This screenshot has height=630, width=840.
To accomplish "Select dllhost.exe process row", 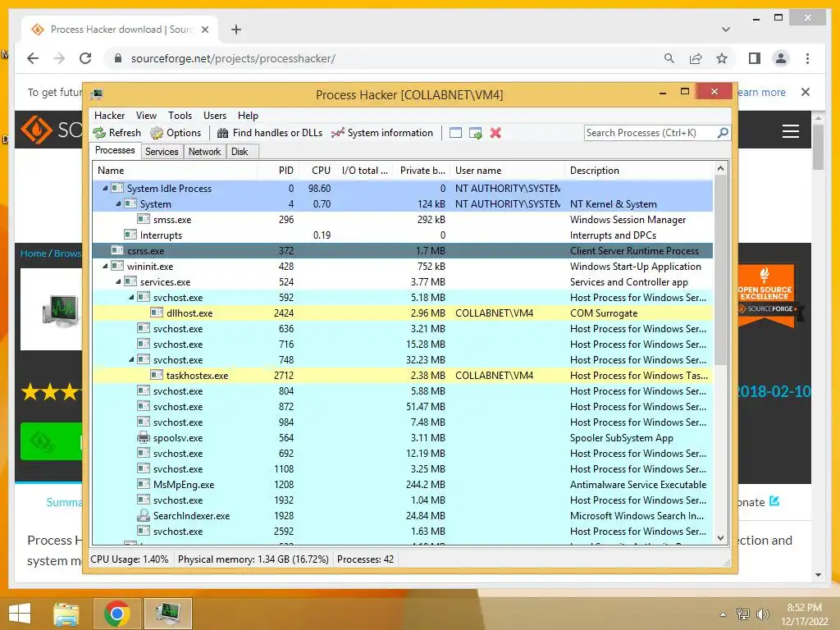I will click(403, 313).
